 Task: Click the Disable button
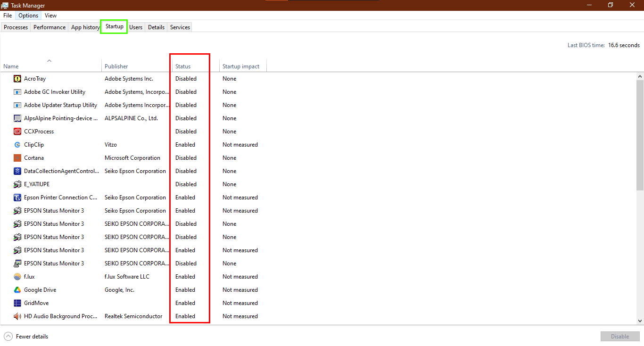pyautogui.click(x=620, y=336)
